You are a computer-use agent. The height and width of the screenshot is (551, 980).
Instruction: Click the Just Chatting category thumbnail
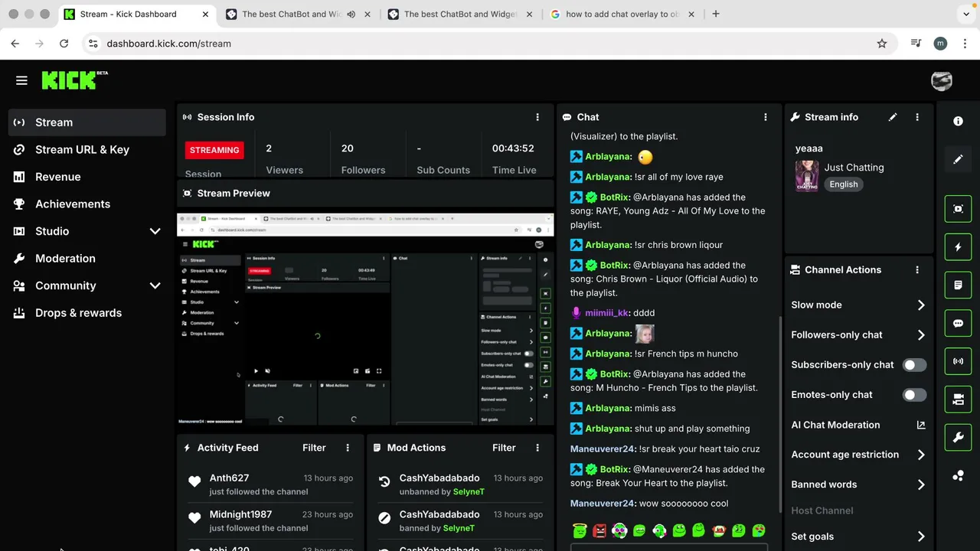point(807,176)
